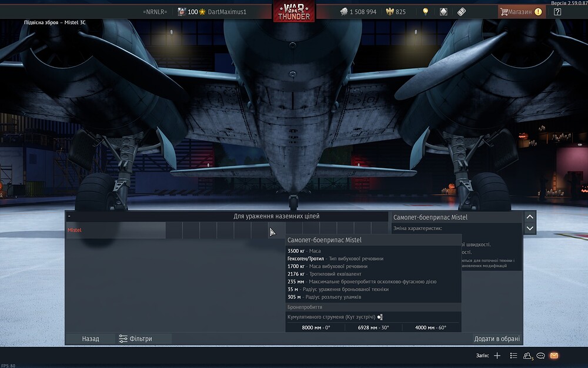Open the diamond-shaped icon in top bar
The image size is (588, 368).
[443, 12]
